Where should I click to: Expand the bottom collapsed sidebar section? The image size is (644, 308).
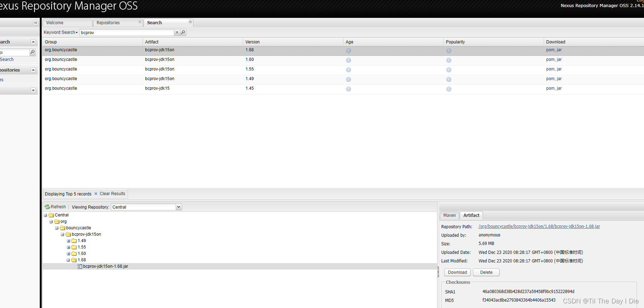point(33,90)
